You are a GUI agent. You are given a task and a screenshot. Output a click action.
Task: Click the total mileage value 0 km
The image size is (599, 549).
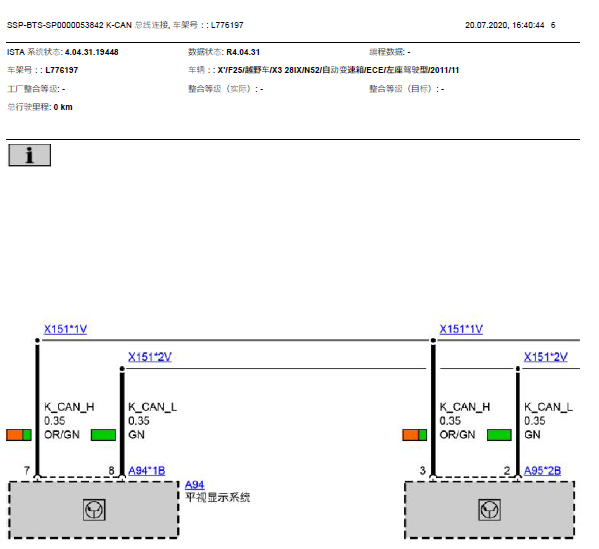[63, 107]
